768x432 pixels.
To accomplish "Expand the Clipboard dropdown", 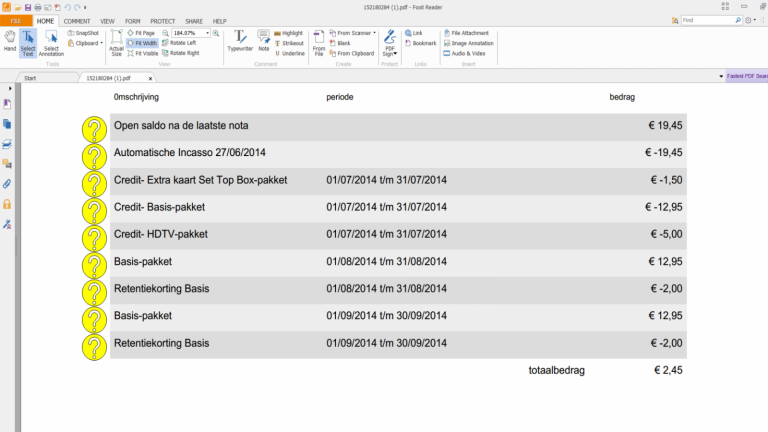I will (x=88, y=43).
